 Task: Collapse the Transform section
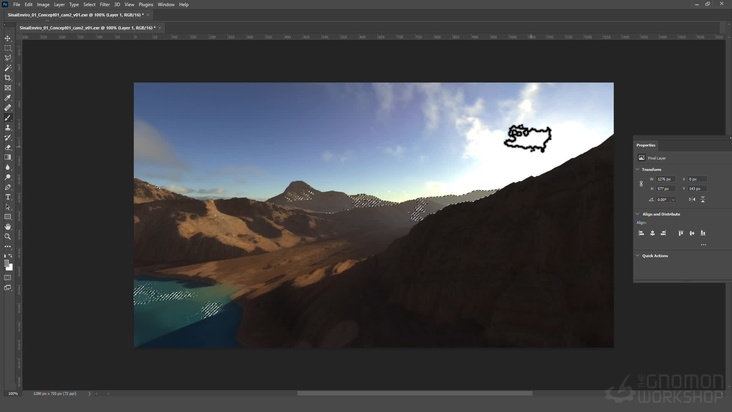click(x=638, y=169)
